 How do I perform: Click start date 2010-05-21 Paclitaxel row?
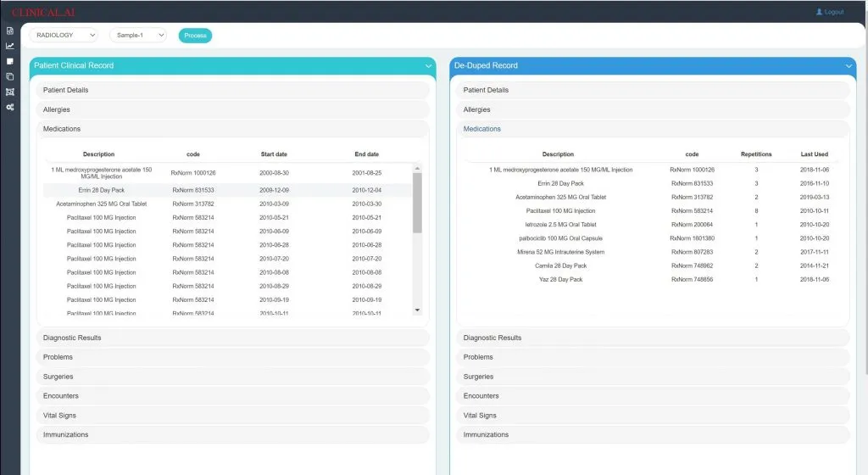274,218
